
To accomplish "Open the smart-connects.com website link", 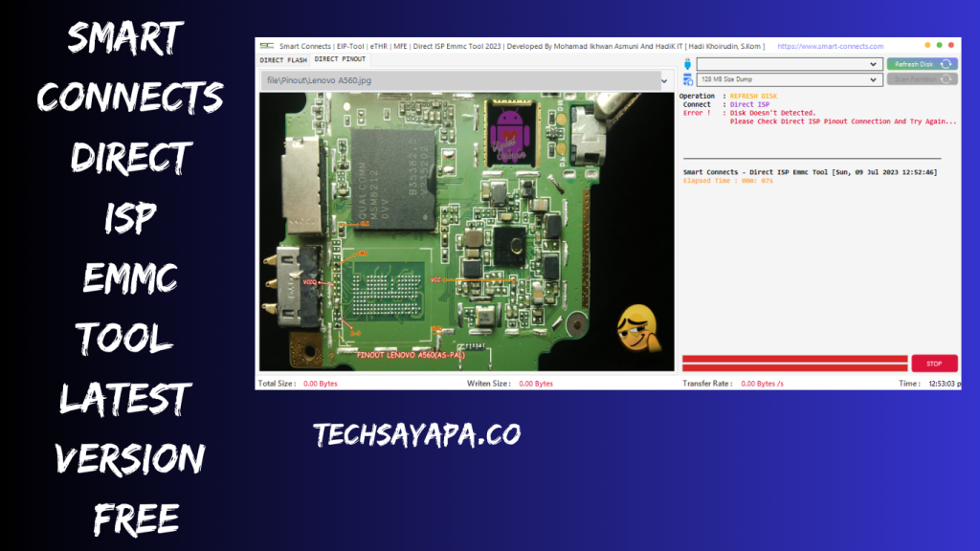I will pos(830,46).
